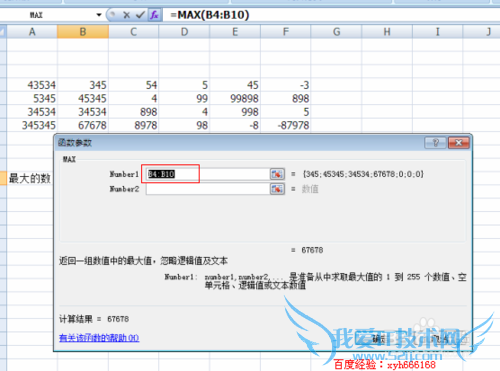Open the help link for this function
500x371 pixels.
tap(99, 338)
